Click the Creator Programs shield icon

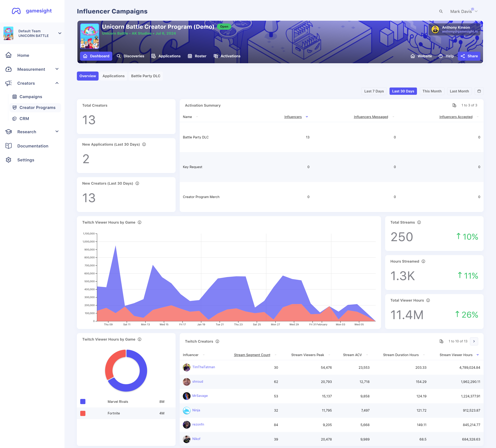(x=14, y=107)
